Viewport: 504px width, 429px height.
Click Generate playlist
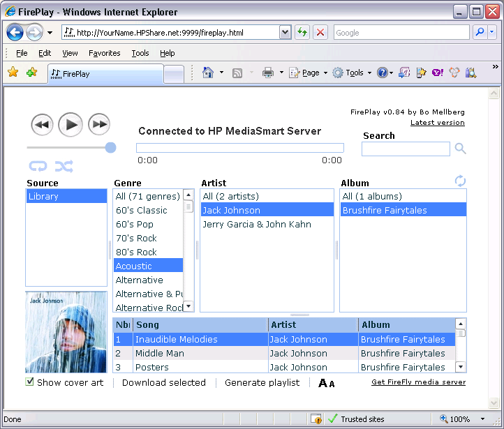click(262, 382)
